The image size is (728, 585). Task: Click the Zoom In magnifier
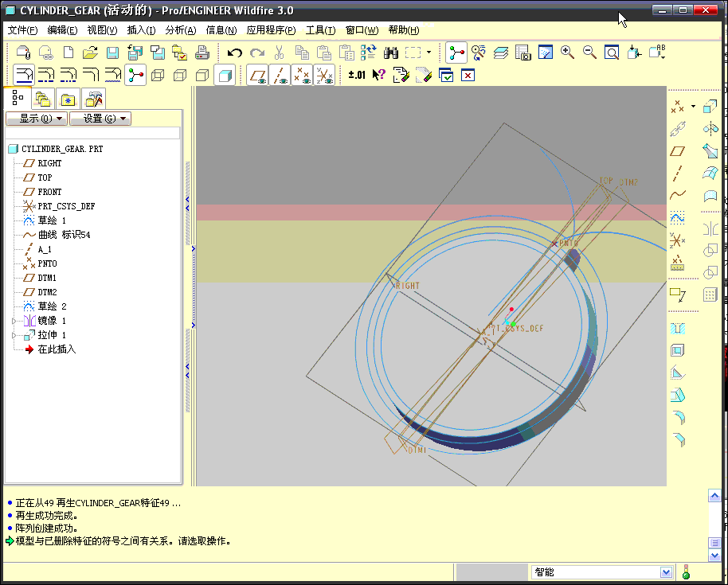coord(567,53)
